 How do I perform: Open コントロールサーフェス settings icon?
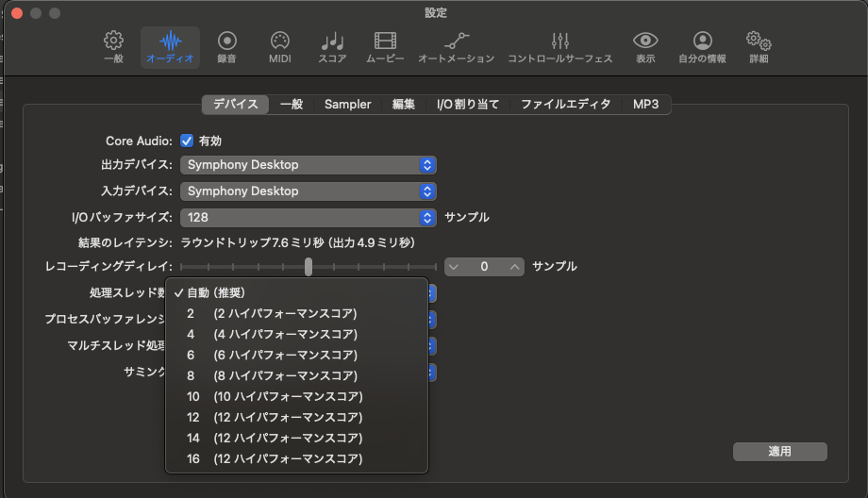(x=559, y=47)
